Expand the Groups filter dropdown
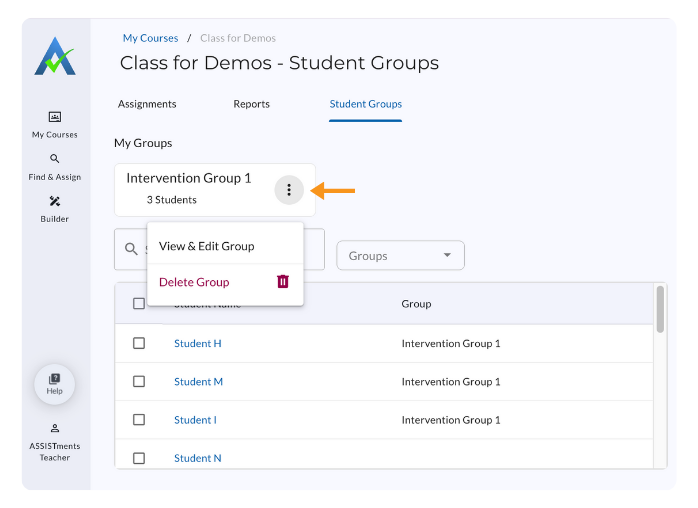The image size is (698, 508). pyautogui.click(x=400, y=256)
